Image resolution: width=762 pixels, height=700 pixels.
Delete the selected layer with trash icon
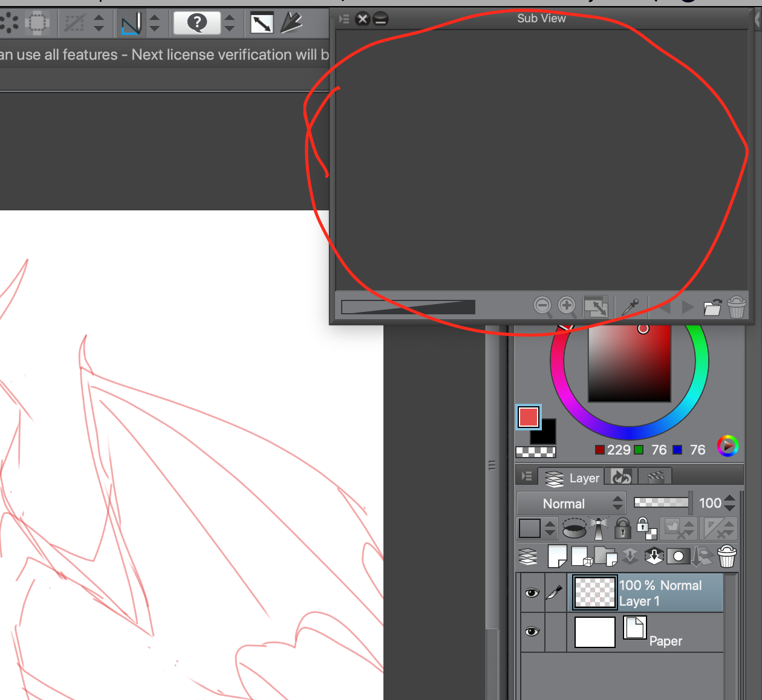[x=727, y=556]
